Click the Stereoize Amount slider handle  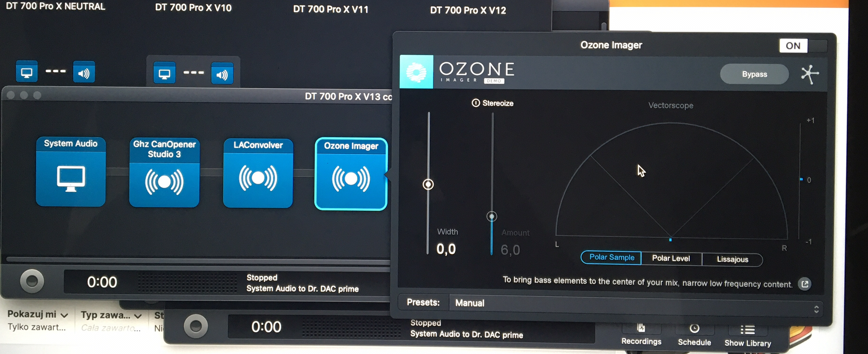[492, 216]
